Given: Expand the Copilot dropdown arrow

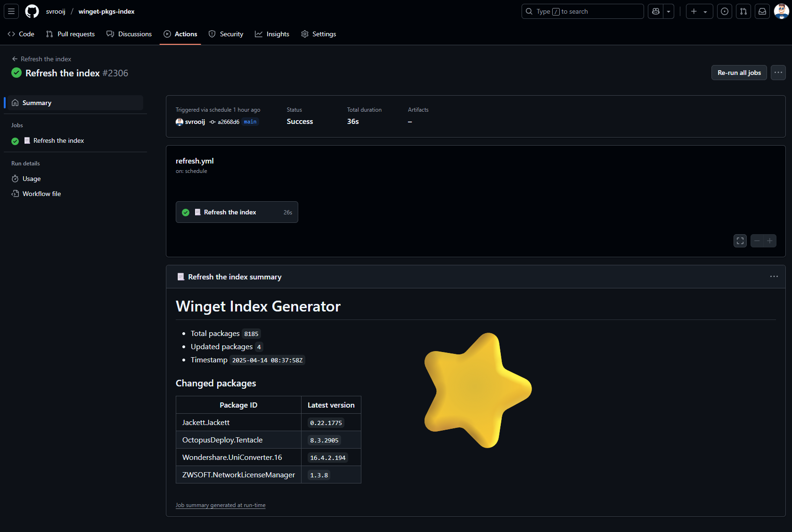Looking at the screenshot, I should point(669,11).
